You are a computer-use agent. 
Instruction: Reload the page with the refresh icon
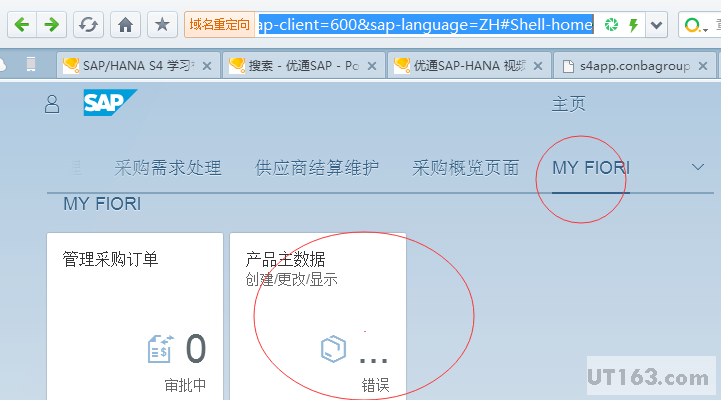pos(88,24)
